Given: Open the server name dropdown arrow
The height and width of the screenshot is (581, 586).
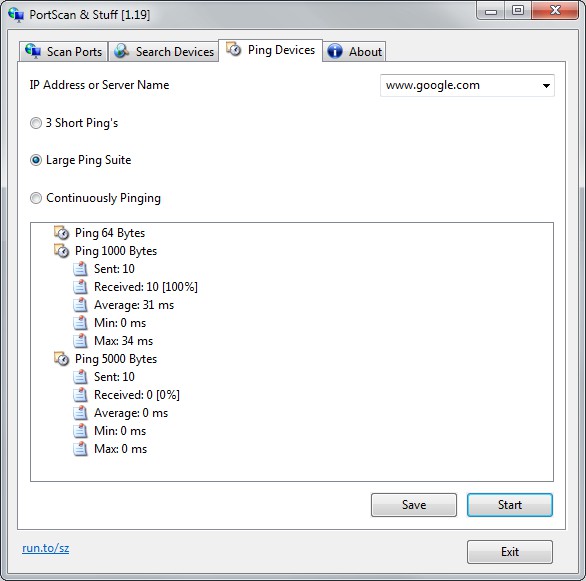Looking at the screenshot, I should pyautogui.click(x=546, y=86).
